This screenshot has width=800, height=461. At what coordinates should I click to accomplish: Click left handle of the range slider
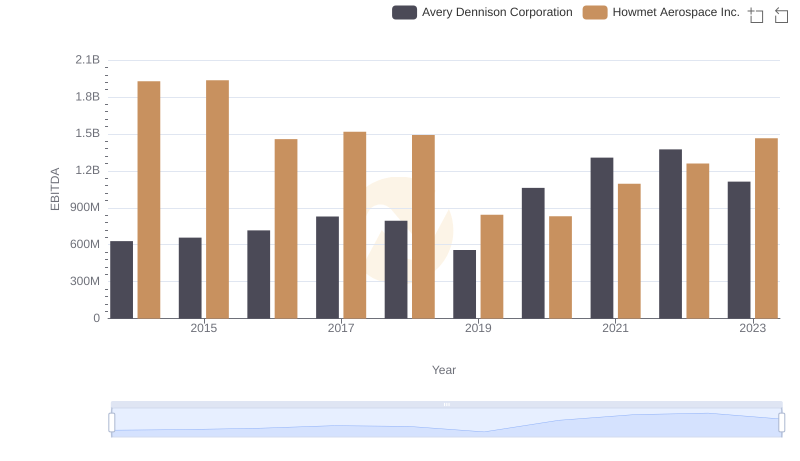click(112, 423)
